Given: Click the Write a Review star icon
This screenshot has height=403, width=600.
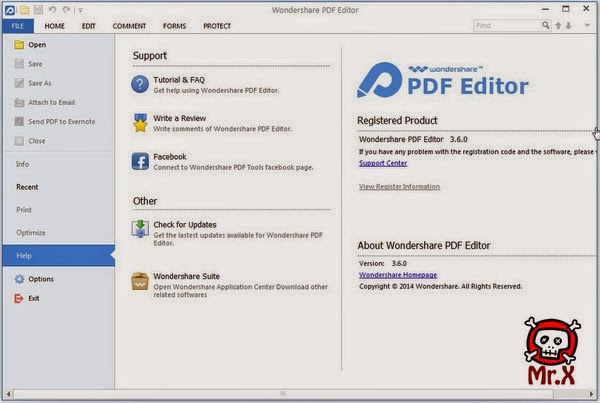Looking at the screenshot, I should 140,123.
